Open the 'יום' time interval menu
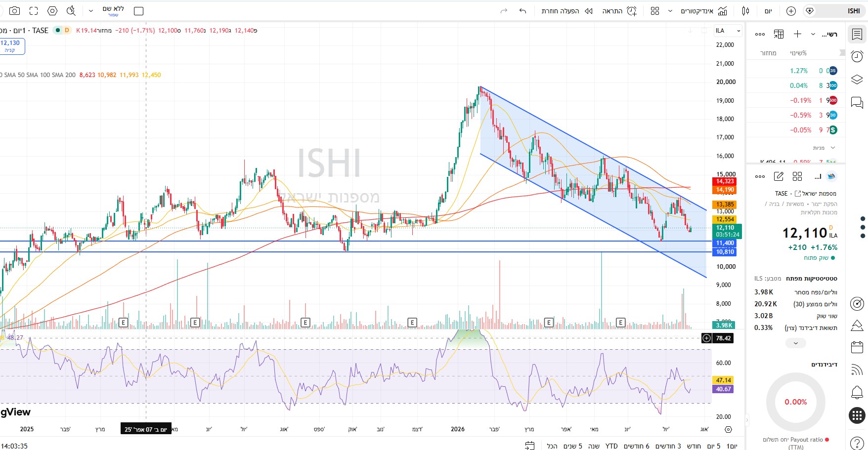This screenshot has height=450, width=868. click(x=768, y=11)
